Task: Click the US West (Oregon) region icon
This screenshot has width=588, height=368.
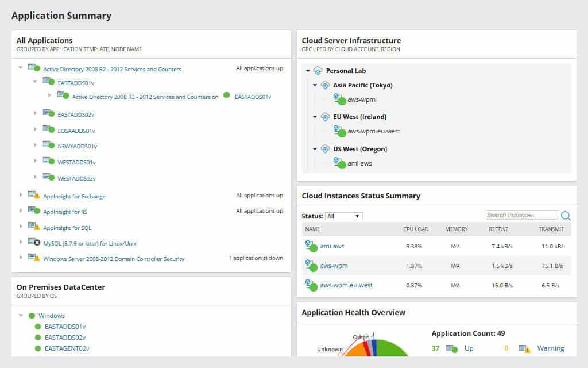Action: click(x=325, y=149)
